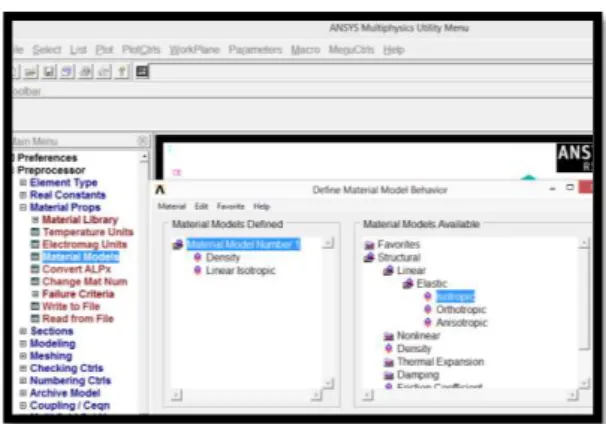Click the Temperature Units dialog icon
Image resolution: width=606 pixels, height=424 pixels.
click(35, 232)
